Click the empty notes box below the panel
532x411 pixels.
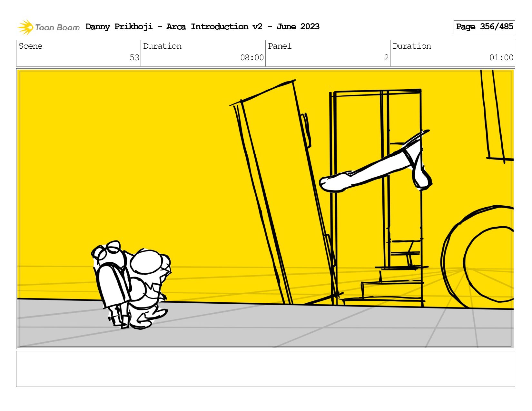coord(266,369)
